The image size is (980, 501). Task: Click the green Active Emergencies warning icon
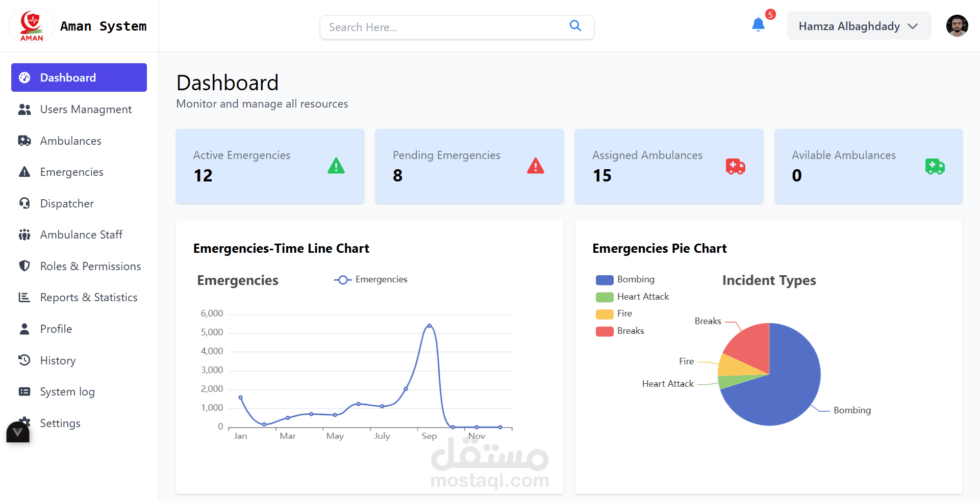336,166
